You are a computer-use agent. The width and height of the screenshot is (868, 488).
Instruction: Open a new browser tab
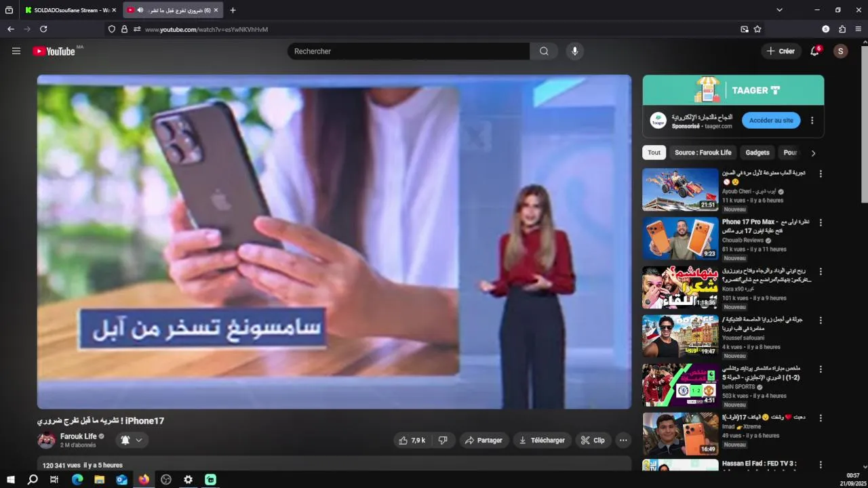tap(233, 10)
